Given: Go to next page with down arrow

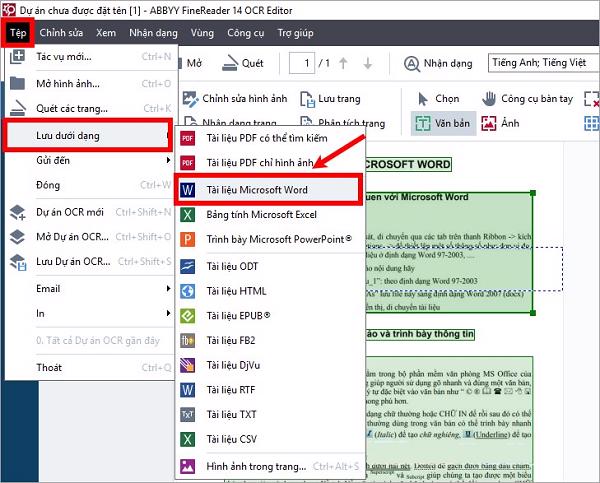Looking at the screenshot, I should pyautogui.click(x=368, y=64).
